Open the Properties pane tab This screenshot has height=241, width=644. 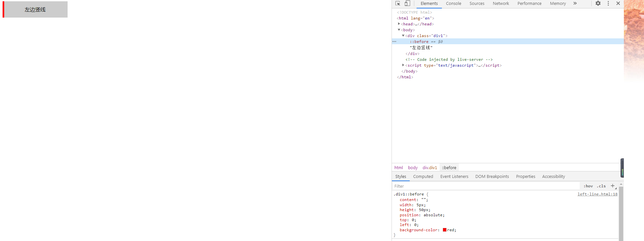click(525, 177)
